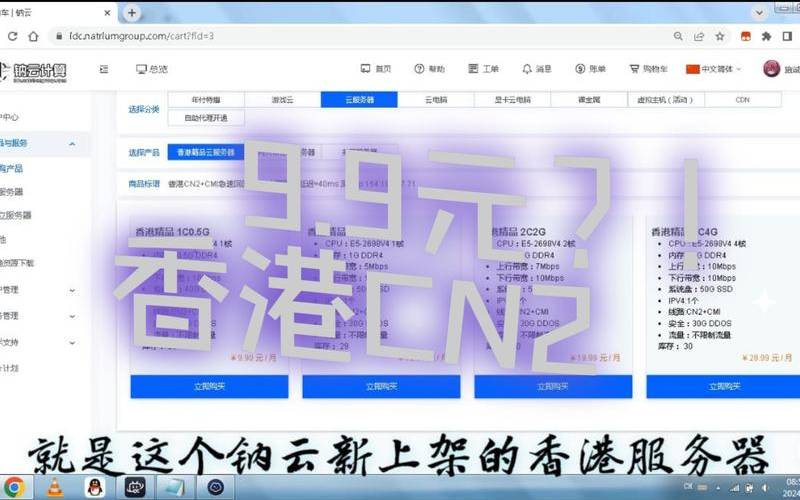Open the tab search chevron dropdown
Screen dimensions: 800x500
(x=759, y=13)
